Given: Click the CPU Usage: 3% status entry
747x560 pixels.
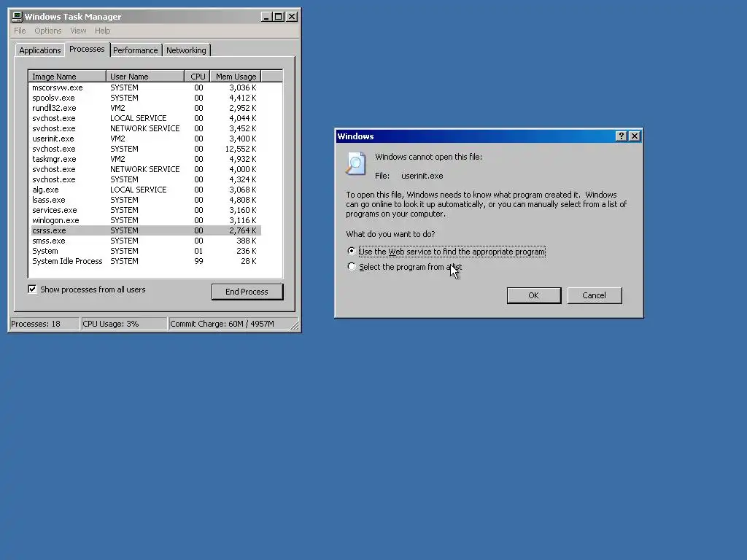Looking at the screenshot, I should coord(124,324).
